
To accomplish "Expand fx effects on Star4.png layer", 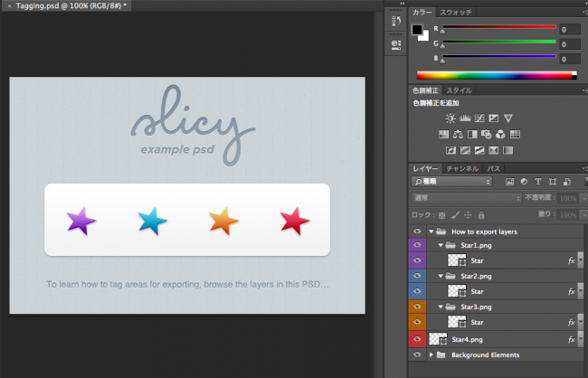I will coord(581,339).
